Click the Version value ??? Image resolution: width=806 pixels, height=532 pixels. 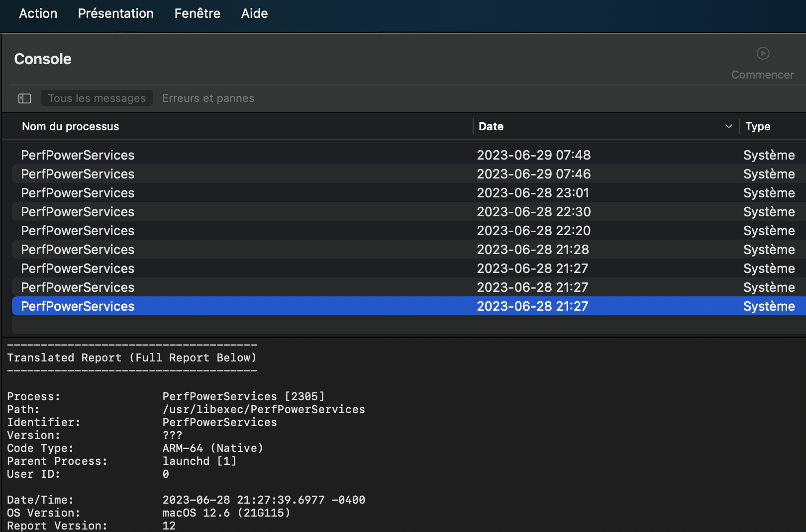tap(173, 436)
